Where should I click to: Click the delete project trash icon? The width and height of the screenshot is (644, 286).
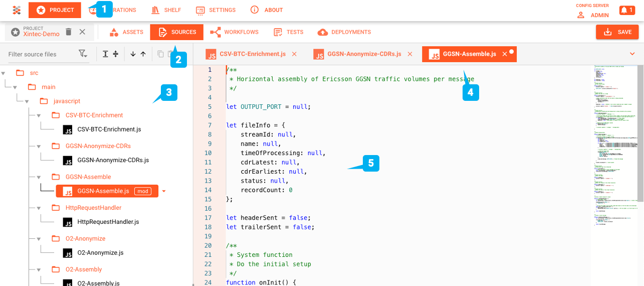pyautogui.click(x=69, y=32)
